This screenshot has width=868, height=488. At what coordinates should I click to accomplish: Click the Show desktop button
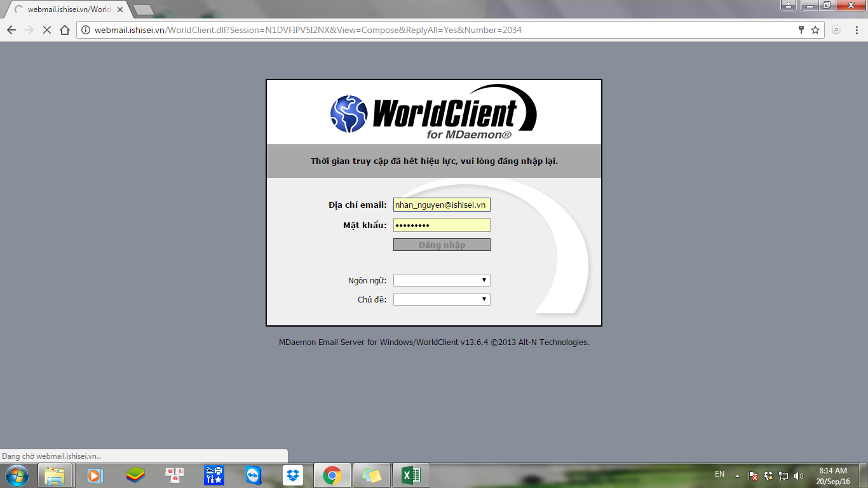[864, 475]
